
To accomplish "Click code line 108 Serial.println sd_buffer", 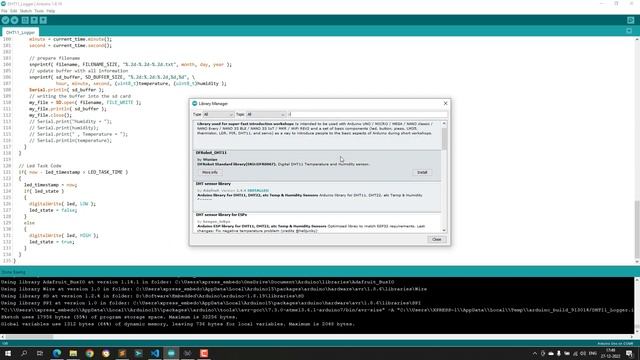I will click(66, 90).
